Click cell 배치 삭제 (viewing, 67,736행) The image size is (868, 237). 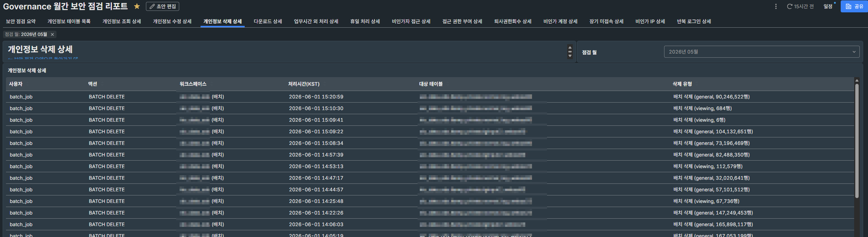click(x=706, y=201)
